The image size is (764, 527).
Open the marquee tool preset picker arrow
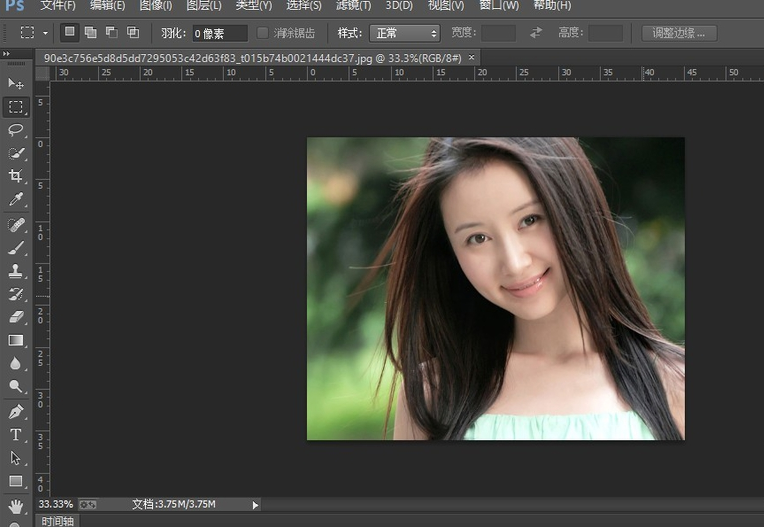click(46, 33)
